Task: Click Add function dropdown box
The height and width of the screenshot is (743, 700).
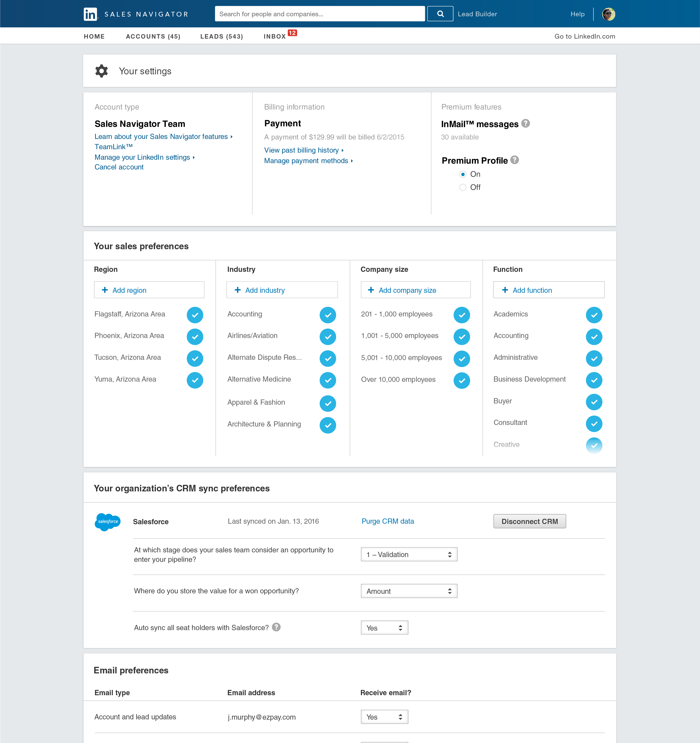Action: (549, 290)
